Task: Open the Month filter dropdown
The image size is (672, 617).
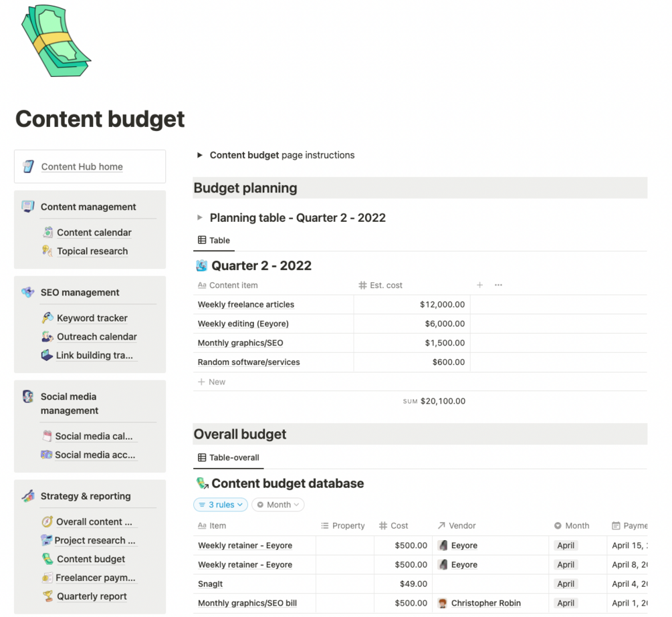Action: (278, 505)
